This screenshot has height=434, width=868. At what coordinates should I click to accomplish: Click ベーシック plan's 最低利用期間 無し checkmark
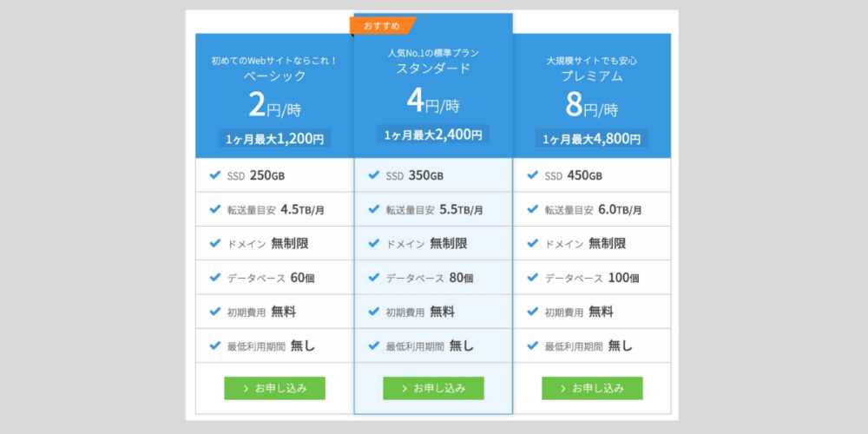tap(215, 345)
